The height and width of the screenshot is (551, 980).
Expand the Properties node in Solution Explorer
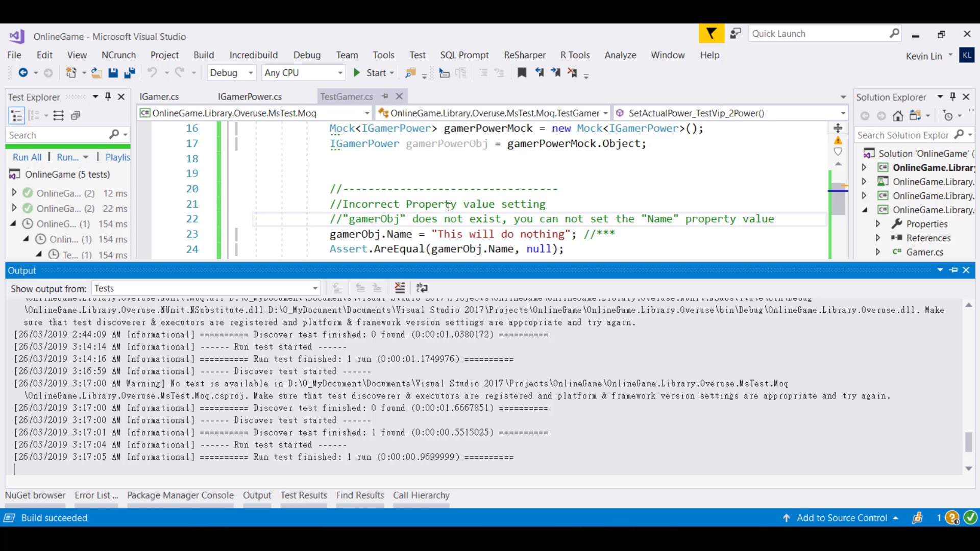pos(878,224)
